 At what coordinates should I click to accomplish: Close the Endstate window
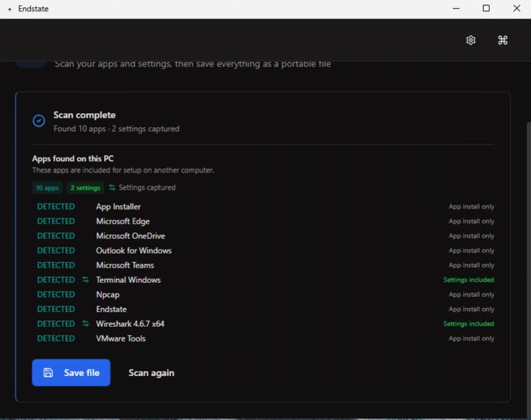[x=516, y=9]
